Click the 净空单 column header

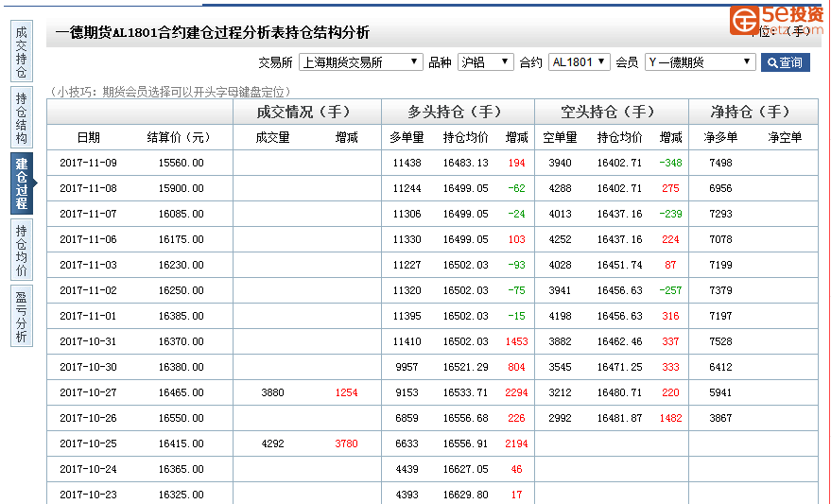pos(785,138)
